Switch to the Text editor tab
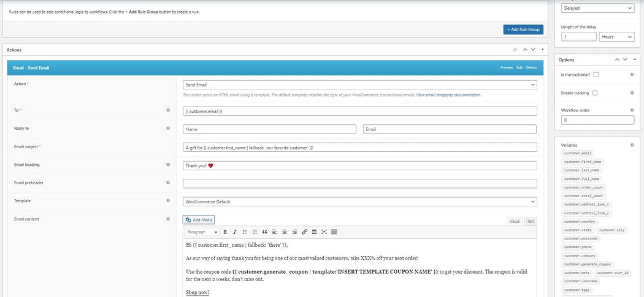Image resolution: width=644 pixels, height=297 pixels. pos(531,221)
